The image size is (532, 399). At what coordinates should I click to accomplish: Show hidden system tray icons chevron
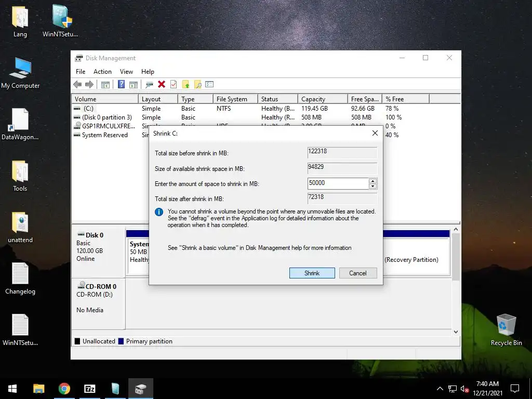(x=440, y=389)
